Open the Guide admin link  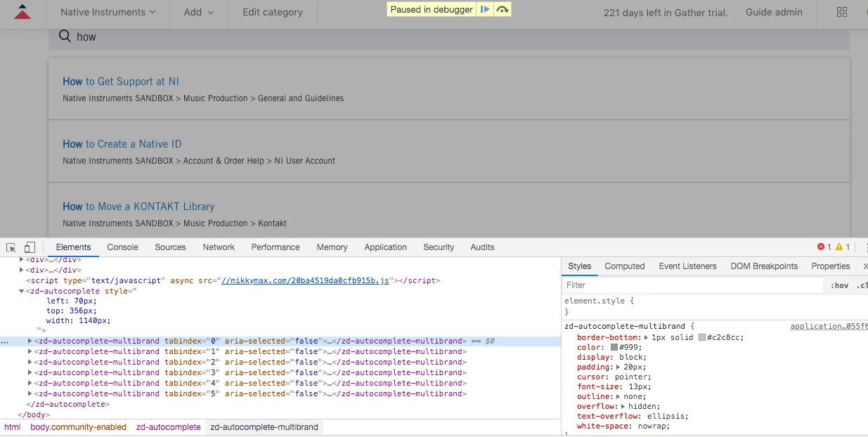[774, 12]
